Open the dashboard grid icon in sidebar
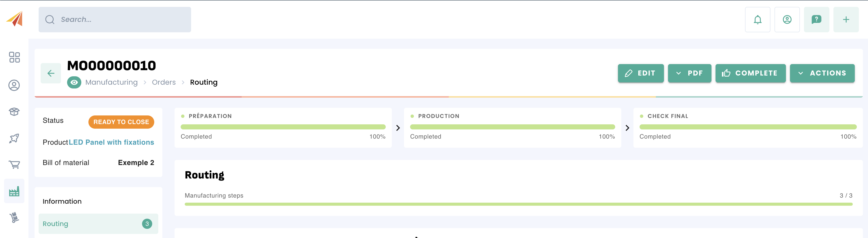 14,57
